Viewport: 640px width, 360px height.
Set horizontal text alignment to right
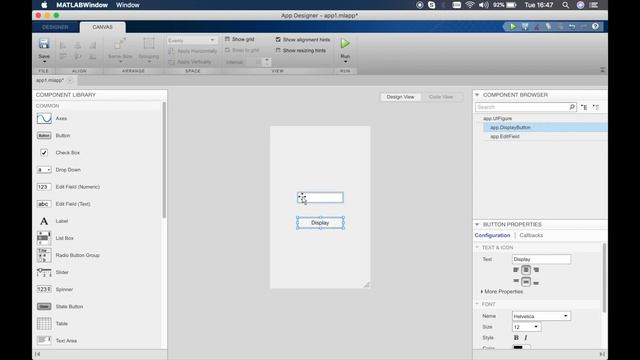[536, 270]
